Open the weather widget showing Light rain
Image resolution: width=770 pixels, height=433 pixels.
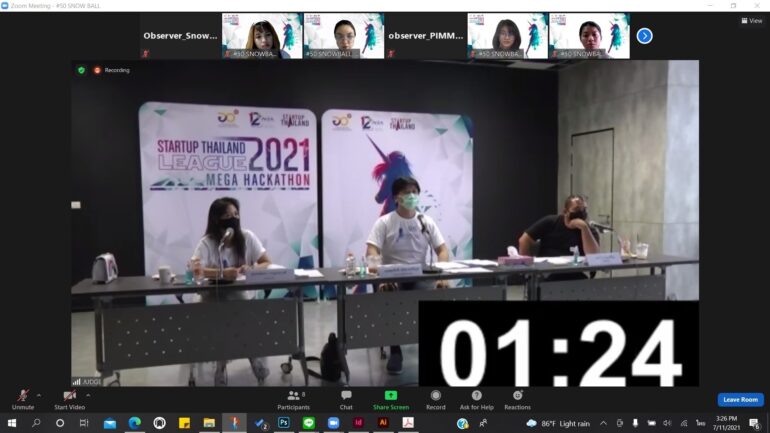pyautogui.click(x=558, y=423)
